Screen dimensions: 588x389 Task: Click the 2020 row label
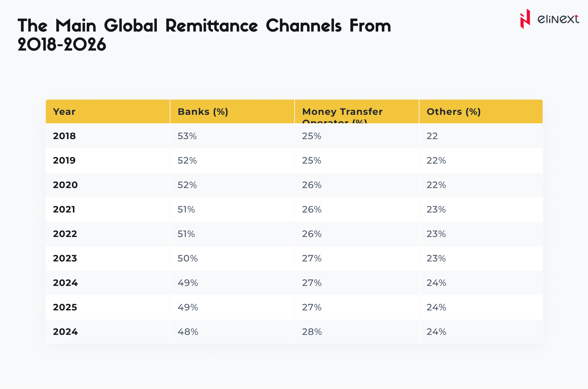(65, 185)
